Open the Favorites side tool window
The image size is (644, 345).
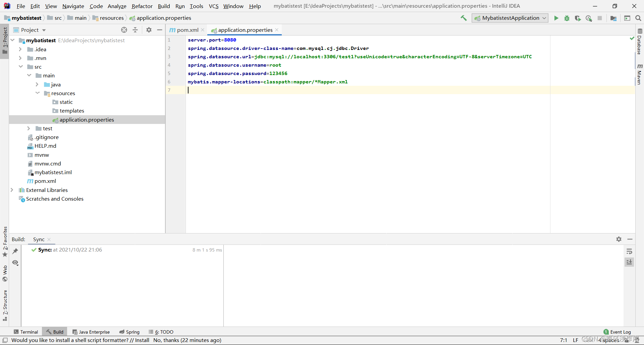click(5, 242)
